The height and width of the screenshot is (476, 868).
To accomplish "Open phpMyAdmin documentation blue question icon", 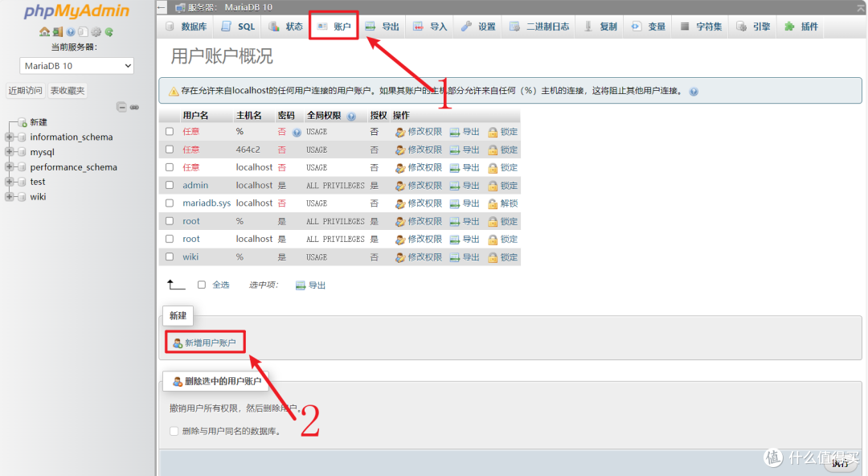I will coord(70,32).
